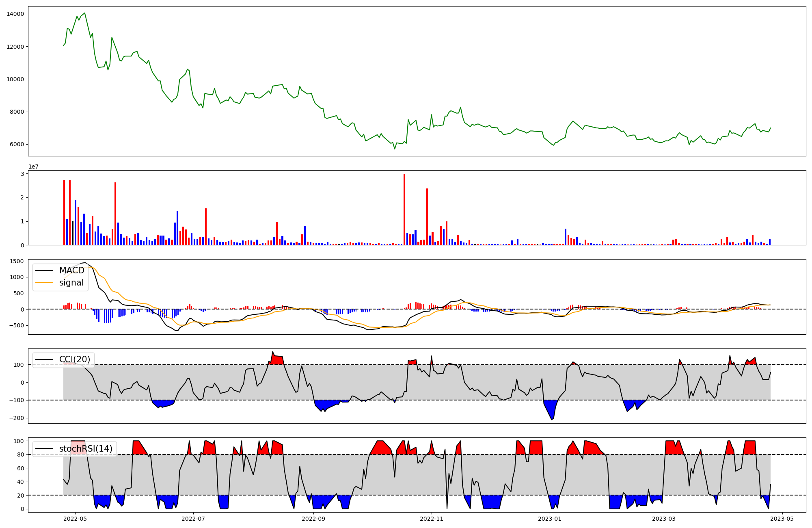Click the 40 tick on stochRSI axis
The height and width of the screenshot is (528, 812).
pos(21,482)
